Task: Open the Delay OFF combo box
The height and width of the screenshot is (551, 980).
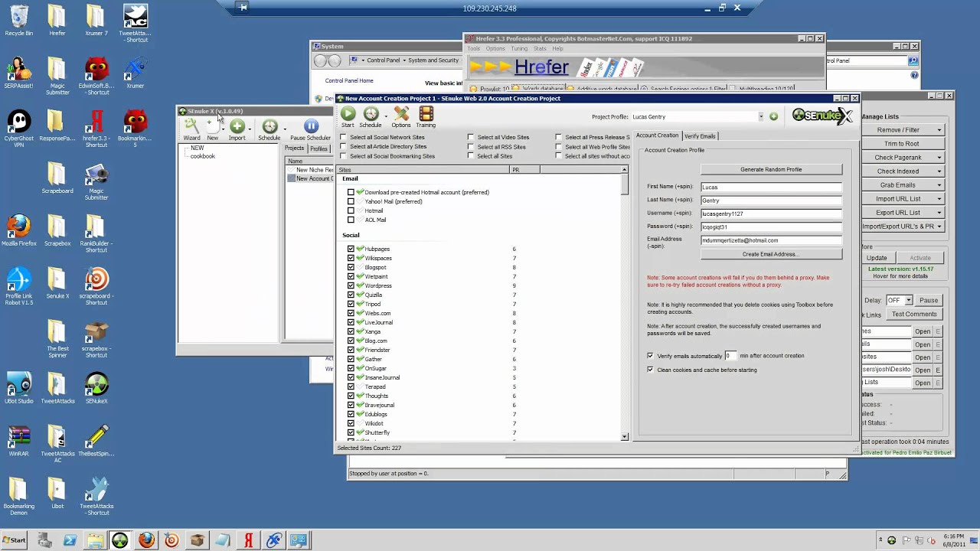Action: click(x=899, y=300)
